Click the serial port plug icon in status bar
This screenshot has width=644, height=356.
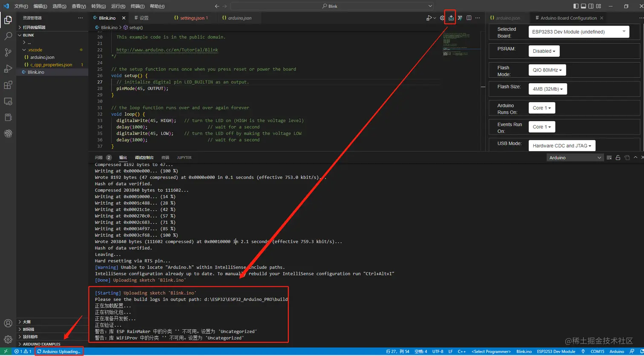583,352
